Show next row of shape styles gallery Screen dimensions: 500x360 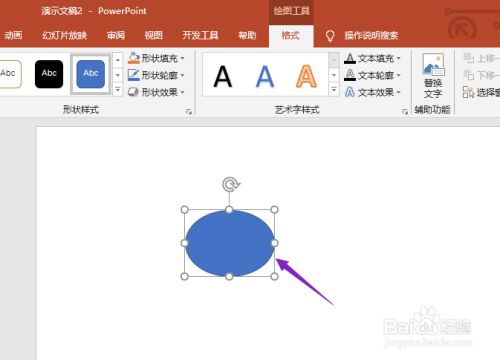click(x=118, y=75)
